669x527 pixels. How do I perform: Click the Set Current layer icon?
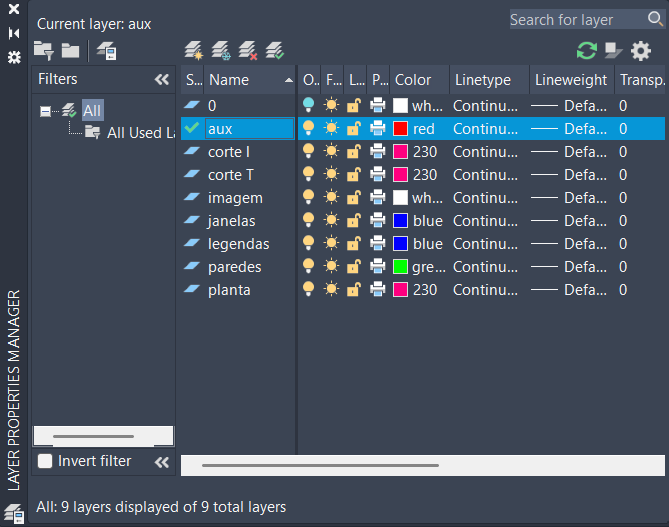tap(275, 50)
